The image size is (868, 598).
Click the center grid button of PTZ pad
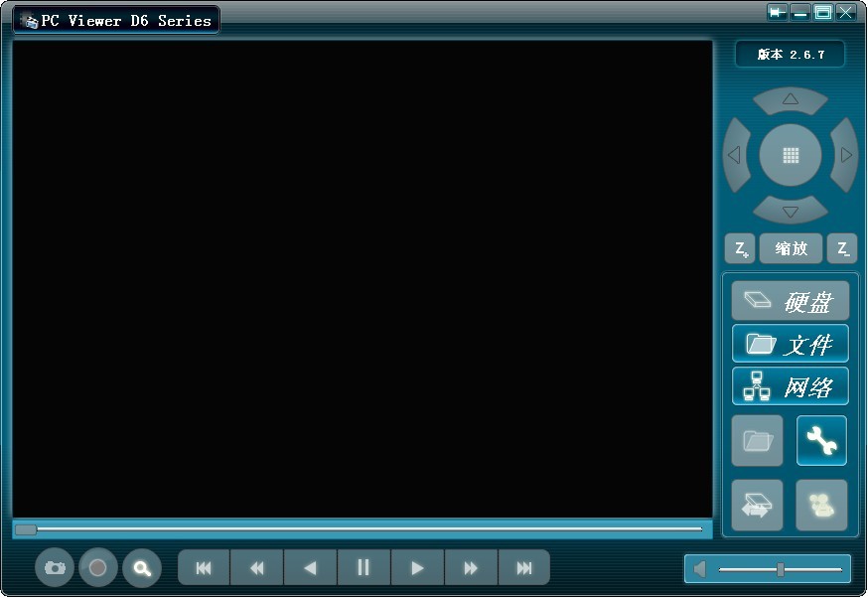[x=791, y=155]
